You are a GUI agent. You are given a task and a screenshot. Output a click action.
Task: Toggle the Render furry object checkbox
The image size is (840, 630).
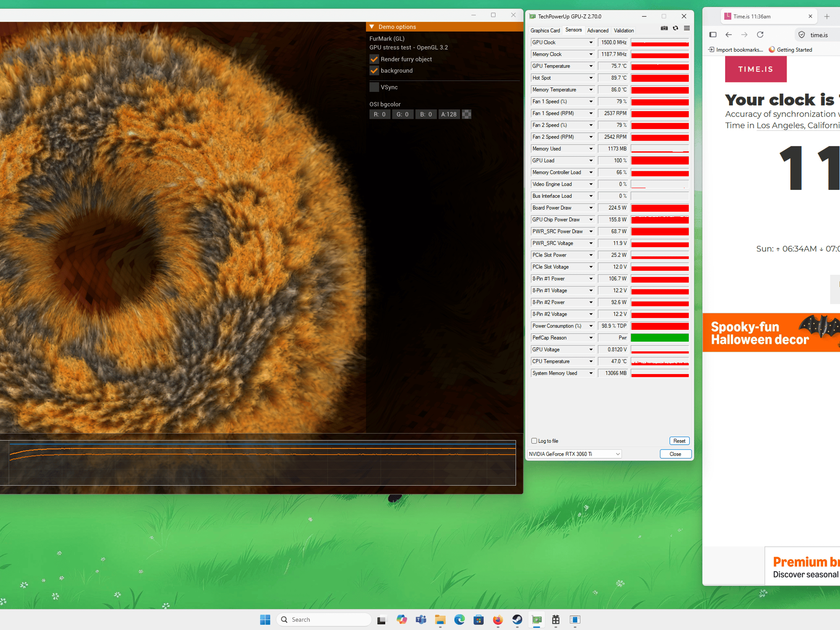(x=374, y=59)
